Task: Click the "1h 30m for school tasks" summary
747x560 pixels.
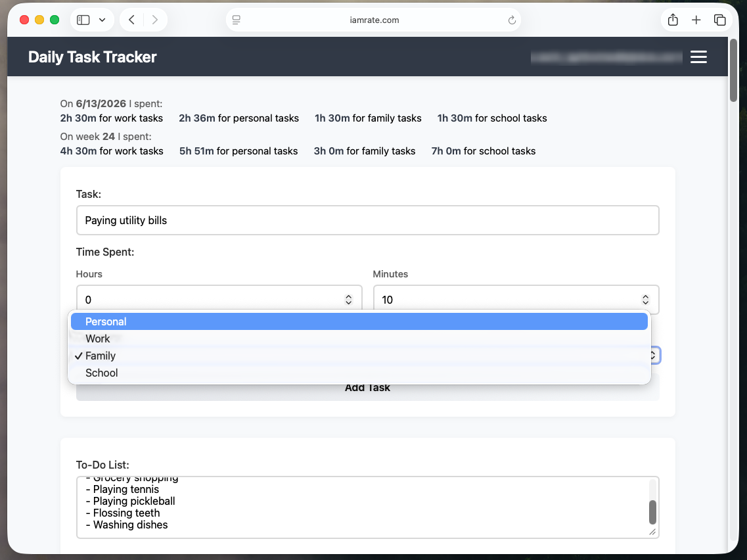Action: pyautogui.click(x=492, y=118)
